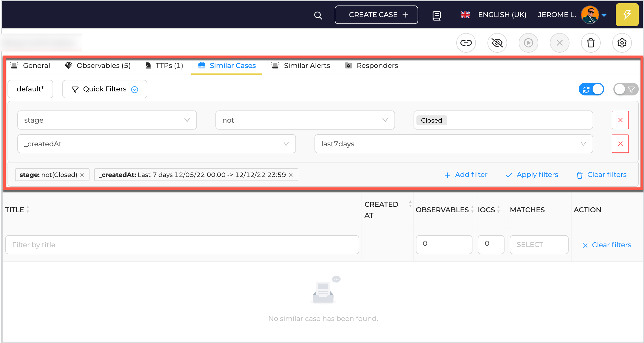Open the settings gear icon button

click(x=622, y=43)
